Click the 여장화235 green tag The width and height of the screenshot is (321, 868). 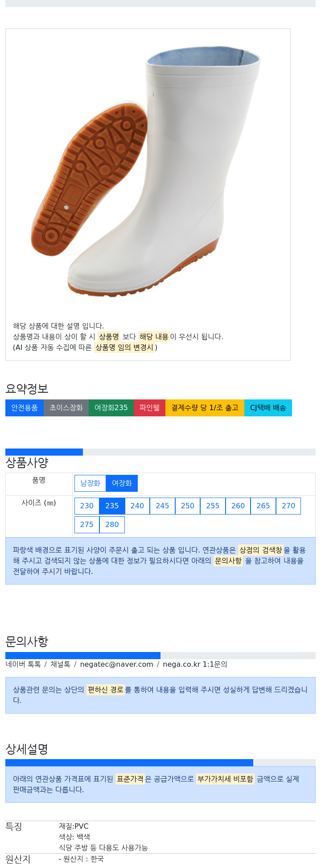click(111, 408)
